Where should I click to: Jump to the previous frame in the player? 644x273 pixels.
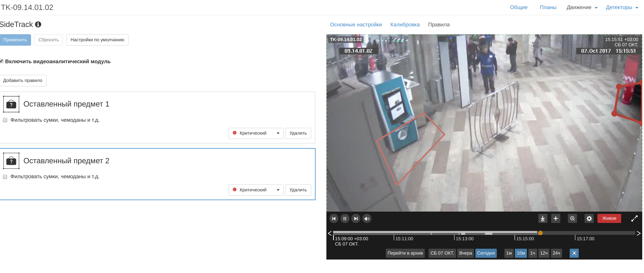click(x=334, y=219)
